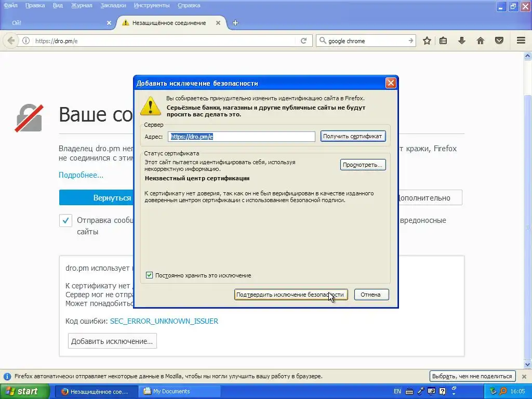
Task: Click the EN language indicator in tray
Action: click(397, 391)
